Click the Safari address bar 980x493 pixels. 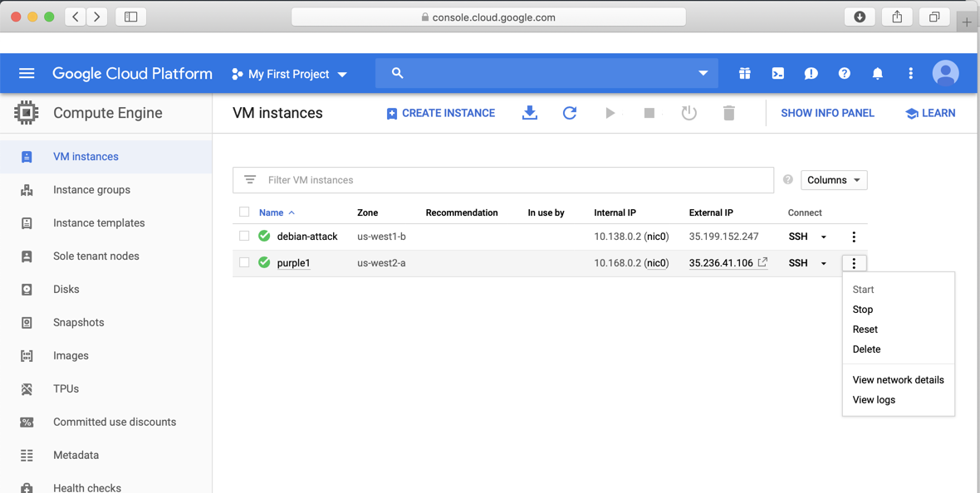coord(488,17)
